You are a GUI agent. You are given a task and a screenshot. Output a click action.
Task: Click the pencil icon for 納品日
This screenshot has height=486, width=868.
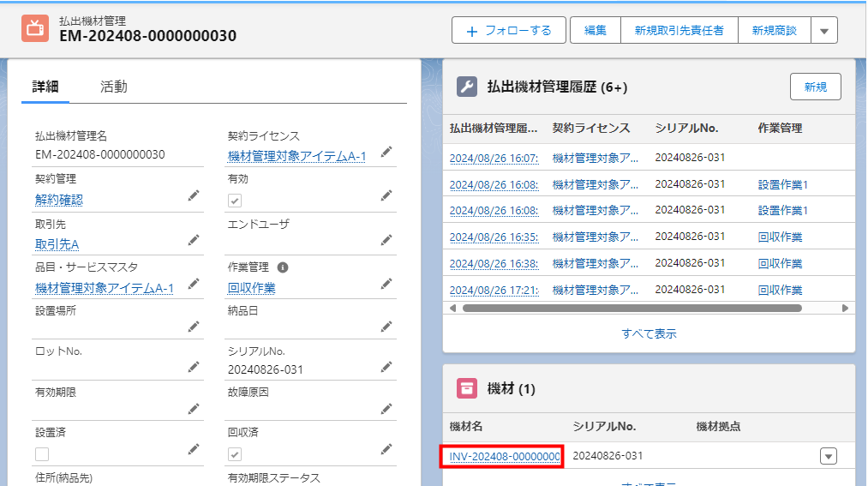click(x=386, y=326)
